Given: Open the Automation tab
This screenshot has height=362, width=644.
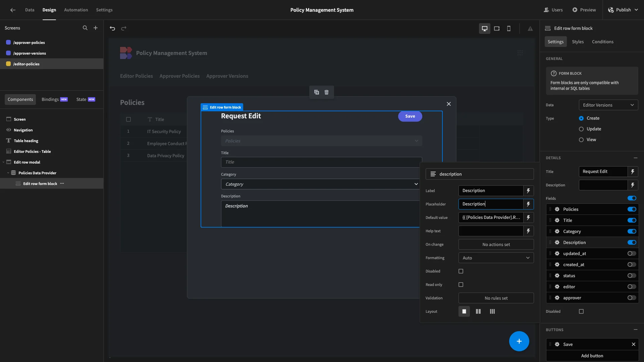Looking at the screenshot, I should click(76, 10).
